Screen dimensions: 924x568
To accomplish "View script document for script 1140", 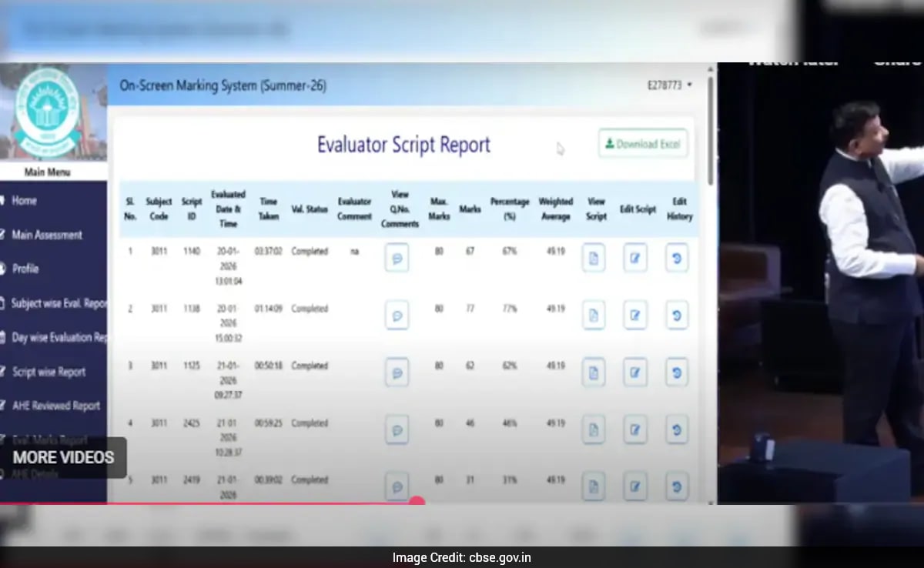I will [x=594, y=258].
